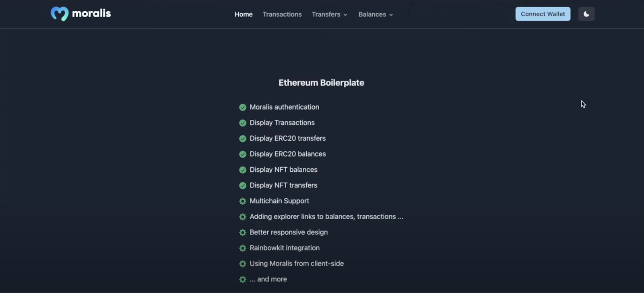Open the Home nav item
This screenshot has height=293, width=644.
[x=244, y=15]
